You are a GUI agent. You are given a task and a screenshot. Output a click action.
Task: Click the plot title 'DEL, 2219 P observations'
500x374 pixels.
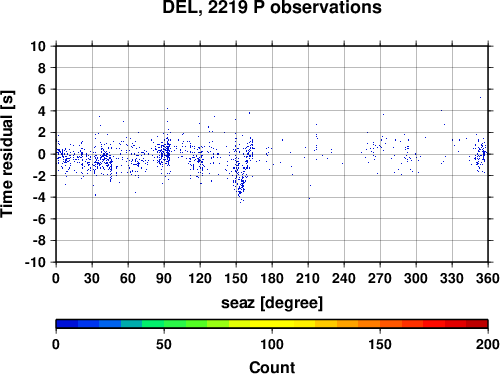point(272,7)
